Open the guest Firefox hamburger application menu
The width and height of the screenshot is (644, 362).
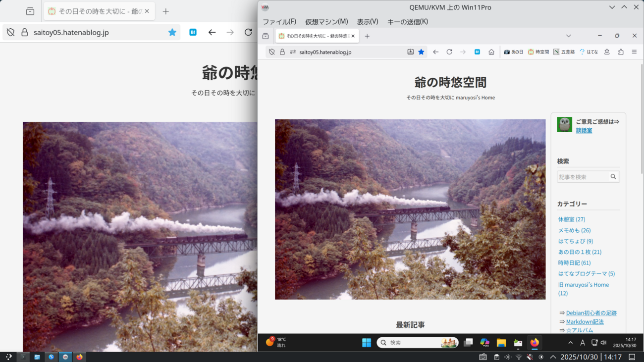[634, 52]
